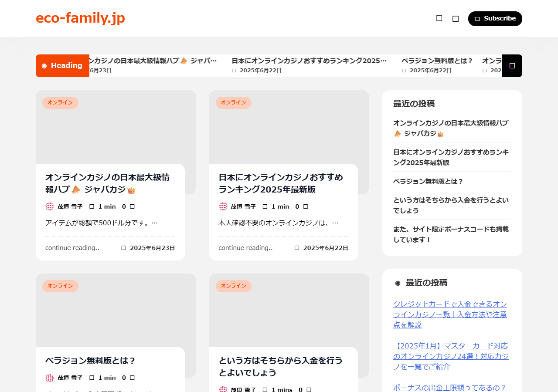This screenshot has width=558, height=392.
Task: Click author 茂垣 雪子 on おすすめランキング card
Action: [243, 207]
